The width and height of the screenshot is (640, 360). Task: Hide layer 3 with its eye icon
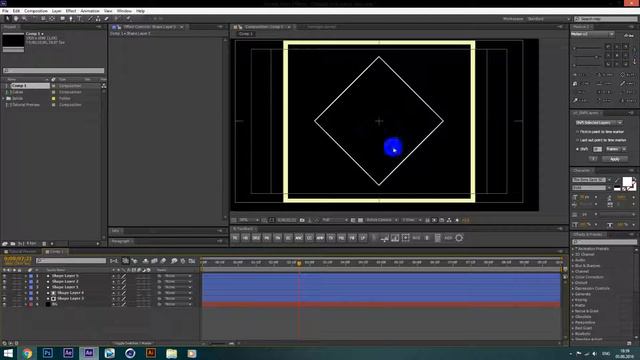pyautogui.click(x=4, y=287)
